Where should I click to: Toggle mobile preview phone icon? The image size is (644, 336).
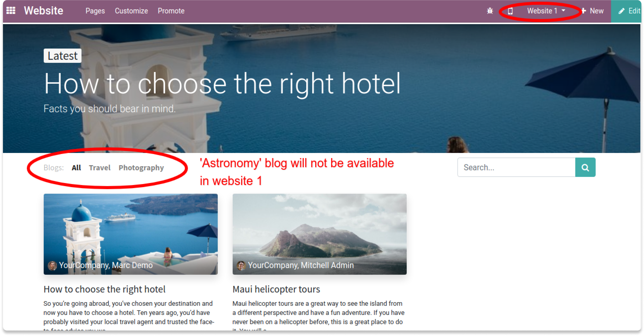click(x=510, y=11)
